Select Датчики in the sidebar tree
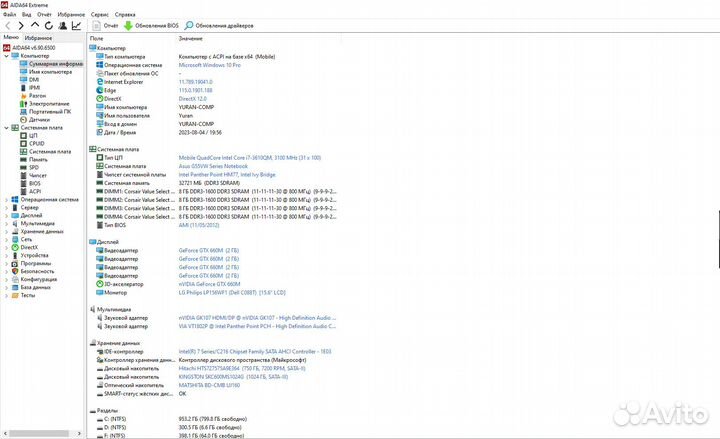Image resolution: width=720 pixels, height=439 pixels. pyautogui.click(x=41, y=119)
